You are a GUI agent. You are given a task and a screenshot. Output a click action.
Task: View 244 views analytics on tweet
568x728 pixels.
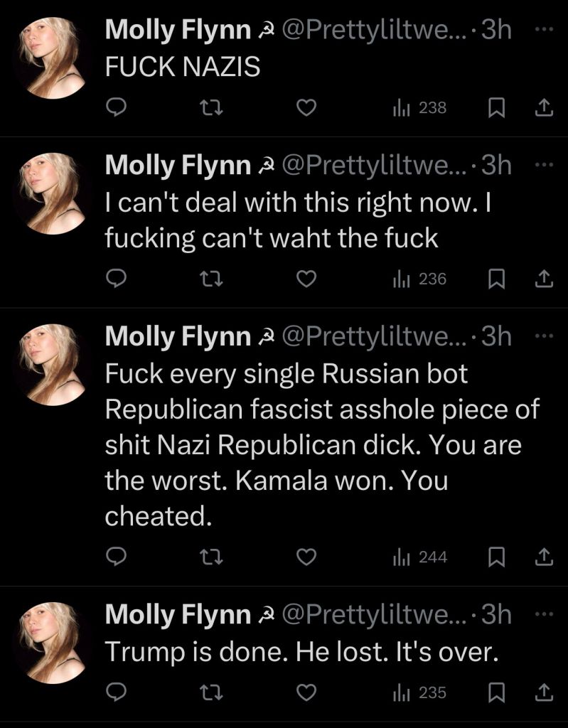[x=420, y=557]
